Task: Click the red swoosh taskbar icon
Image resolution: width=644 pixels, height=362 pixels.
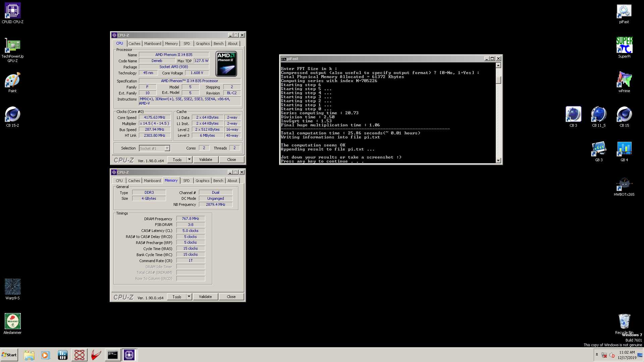Action: 96,355
